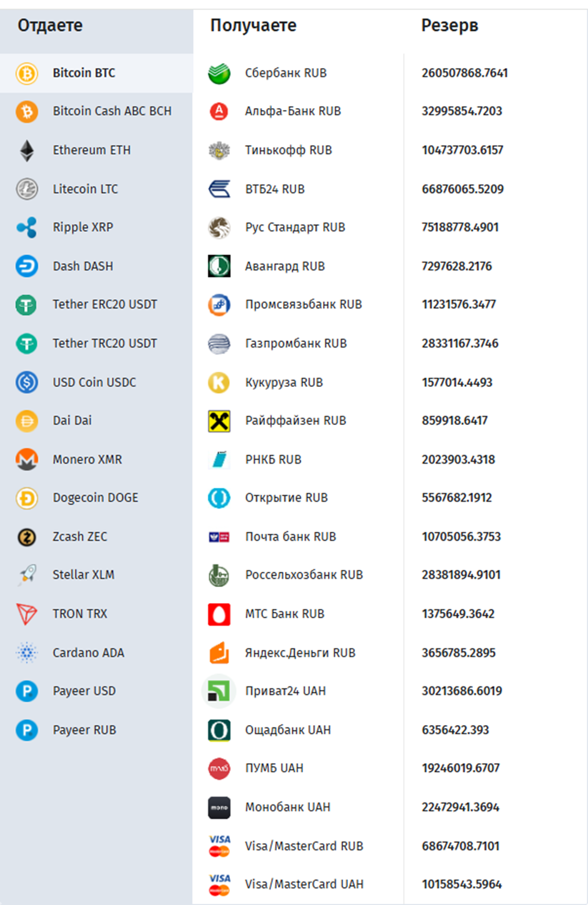
Task: Click the Монобанк black logo icon
Action: 219,807
